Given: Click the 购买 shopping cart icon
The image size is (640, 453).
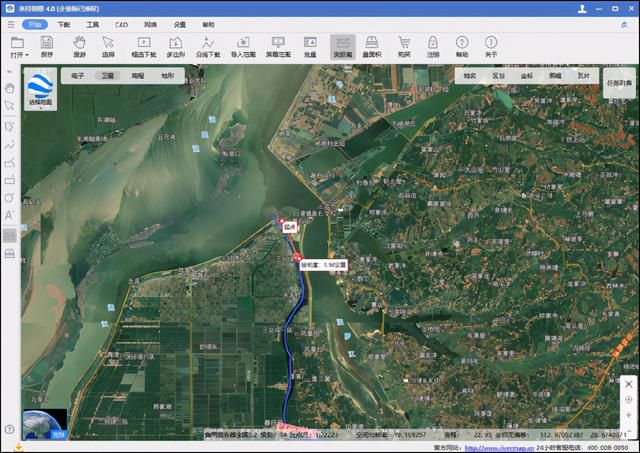Looking at the screenshot, I should [x=404, y=46].
